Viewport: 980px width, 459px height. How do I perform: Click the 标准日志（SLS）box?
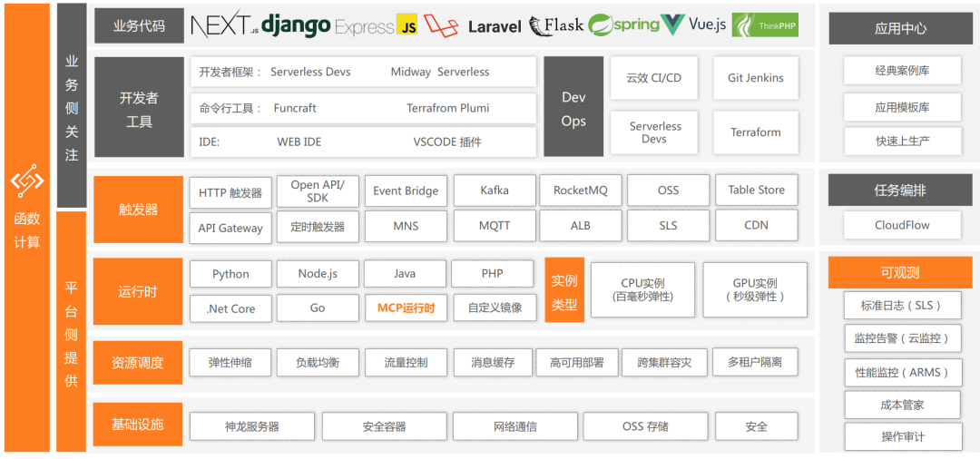pyautogui.click(x=902, y=306)
